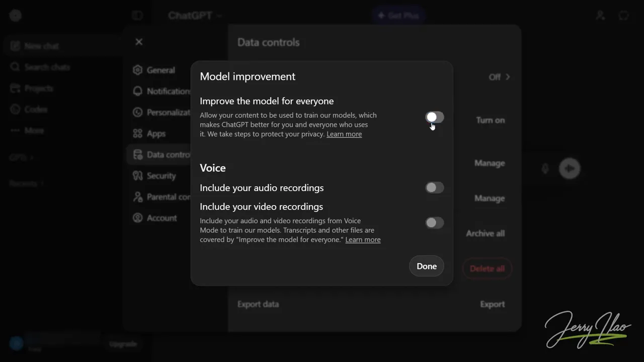Viewport: 644px width, 362px height.
Task: Open Codex in sidebar
Action: (x=29, y=109)
